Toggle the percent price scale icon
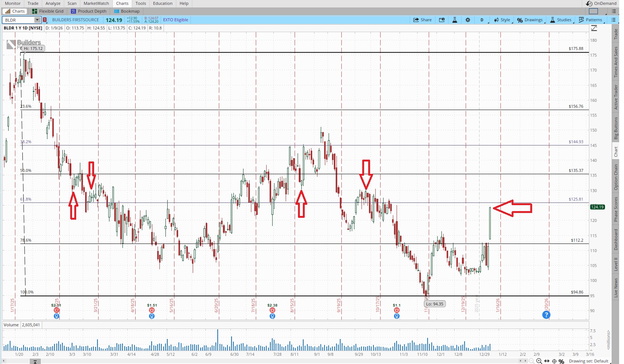Image resolution: width=624 pixels, height=364 pixels. pyautogui.click(x=561, y=361)
